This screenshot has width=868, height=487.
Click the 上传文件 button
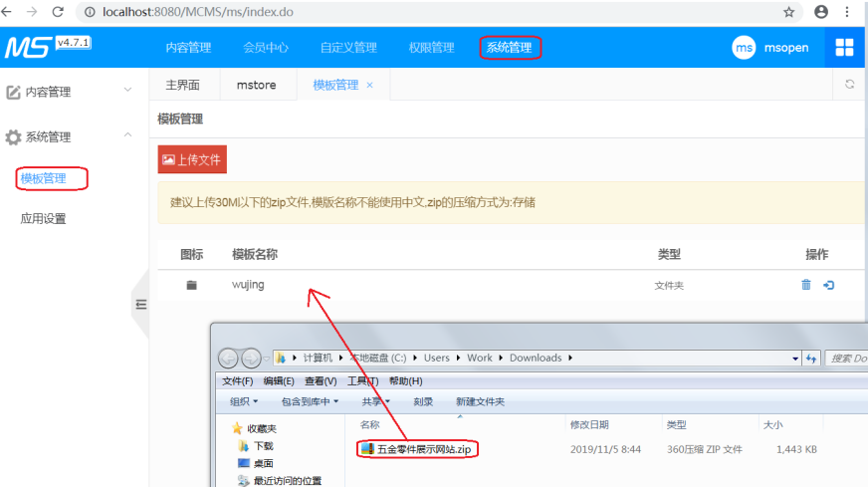pos(192,159)
